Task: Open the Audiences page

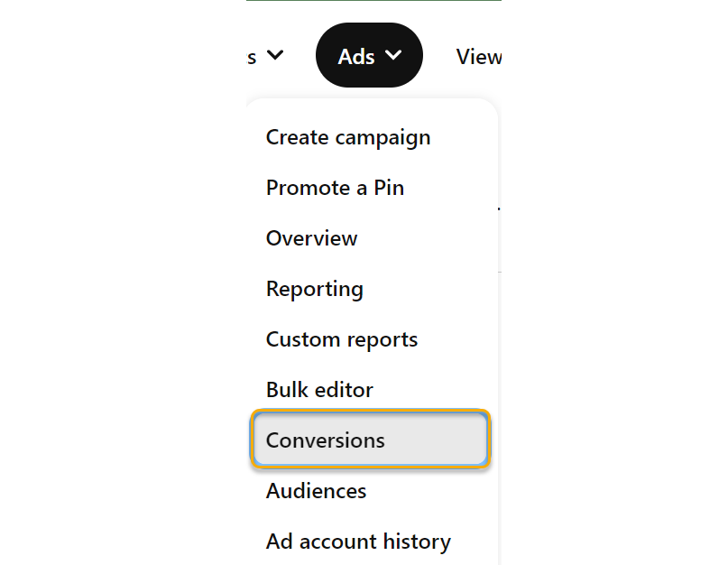Action: pos(316,491)
